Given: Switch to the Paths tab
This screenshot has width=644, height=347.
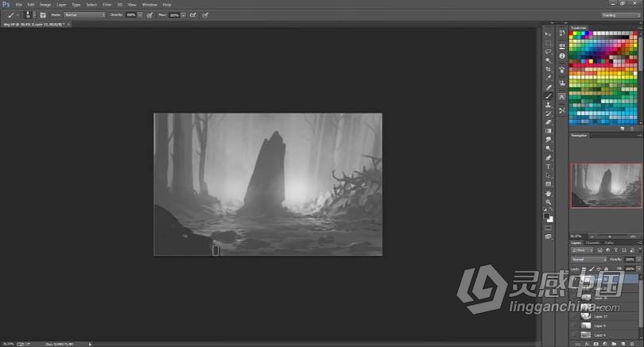Looking at the screenshot, I should (609, 243).
